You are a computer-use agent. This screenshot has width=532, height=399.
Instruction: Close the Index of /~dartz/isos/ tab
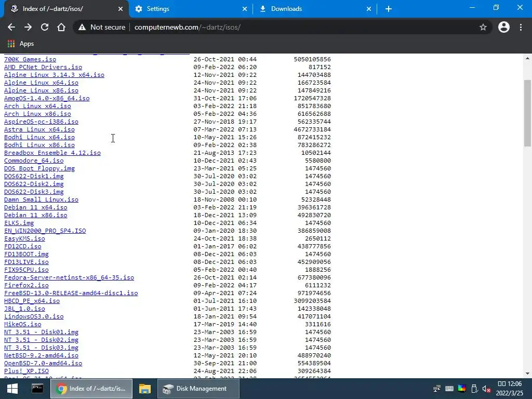coord(121,9)
